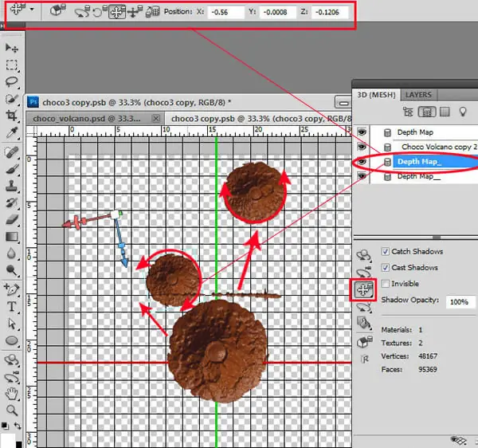Close the choco_volcano.psd tab

156,118
